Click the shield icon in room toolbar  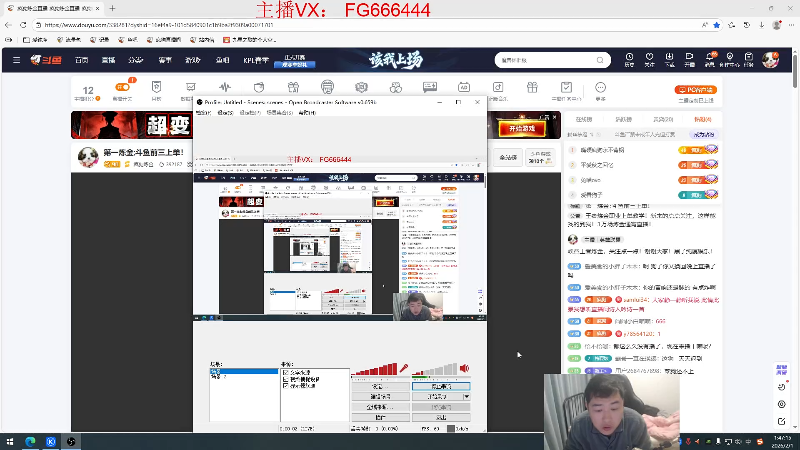pos(156,87)
